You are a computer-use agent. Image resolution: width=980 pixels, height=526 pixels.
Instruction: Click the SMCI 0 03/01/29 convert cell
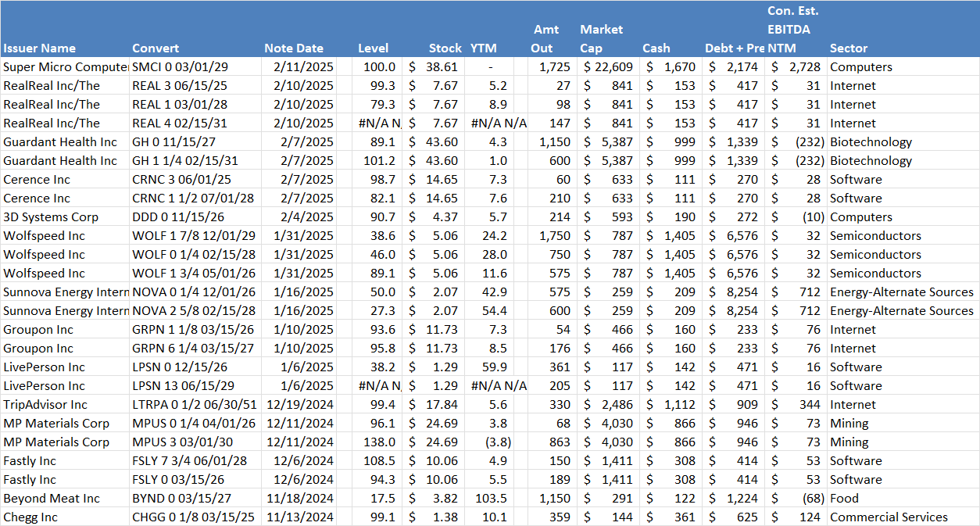point(194,67)
